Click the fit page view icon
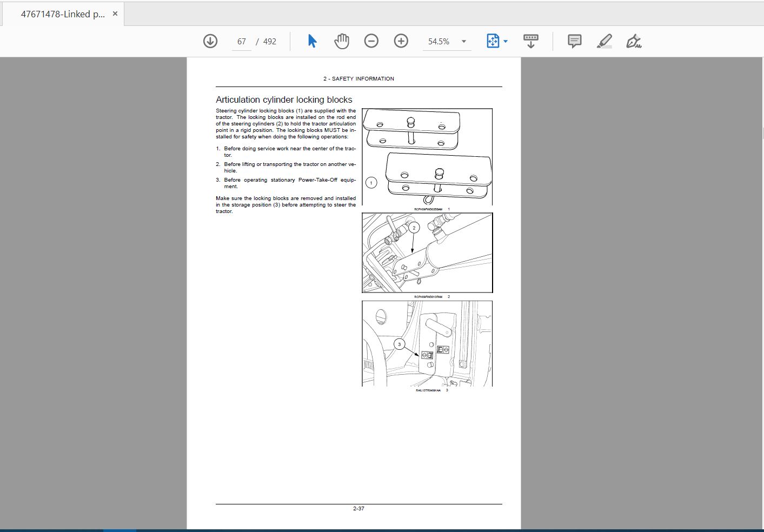This screenshot has width=764, height=532. coord(493,41)
